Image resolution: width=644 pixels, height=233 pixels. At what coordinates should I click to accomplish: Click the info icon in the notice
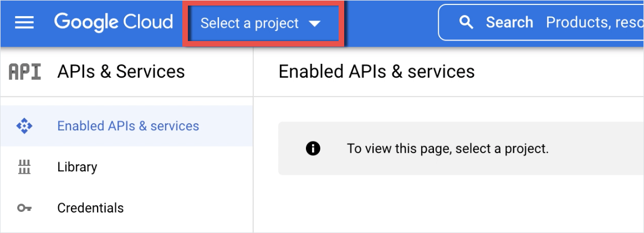point(313,148)
